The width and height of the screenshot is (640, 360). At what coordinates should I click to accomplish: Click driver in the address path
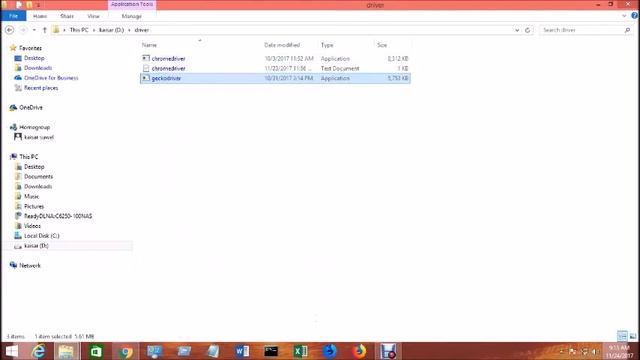[x=142, y=30]
